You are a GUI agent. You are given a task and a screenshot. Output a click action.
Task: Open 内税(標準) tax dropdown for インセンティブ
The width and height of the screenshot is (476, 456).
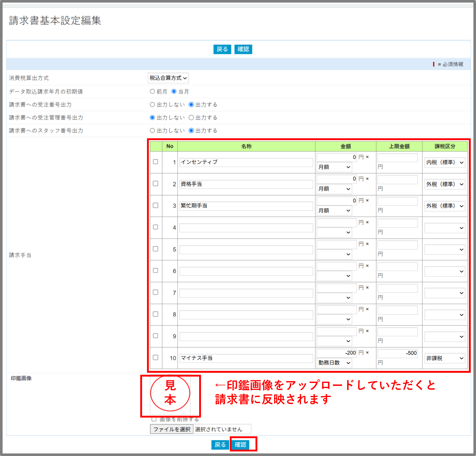pyautogui.click(x=445, y=163)
